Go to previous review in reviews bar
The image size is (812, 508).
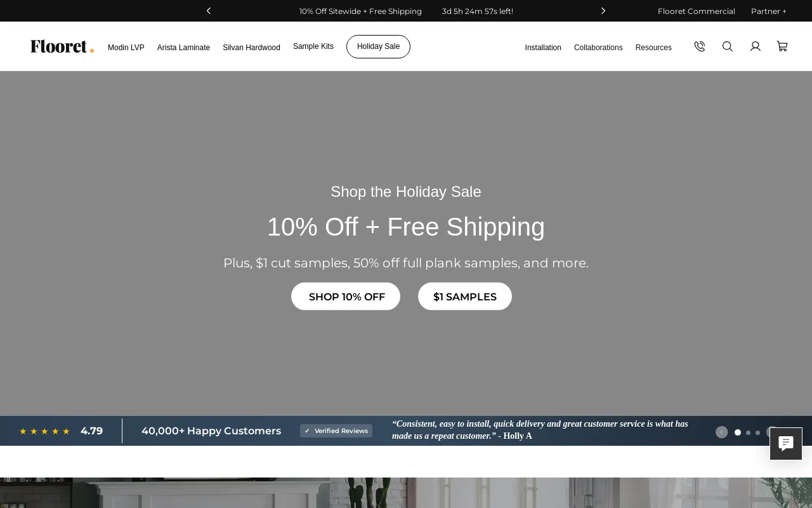pos(721,432)
